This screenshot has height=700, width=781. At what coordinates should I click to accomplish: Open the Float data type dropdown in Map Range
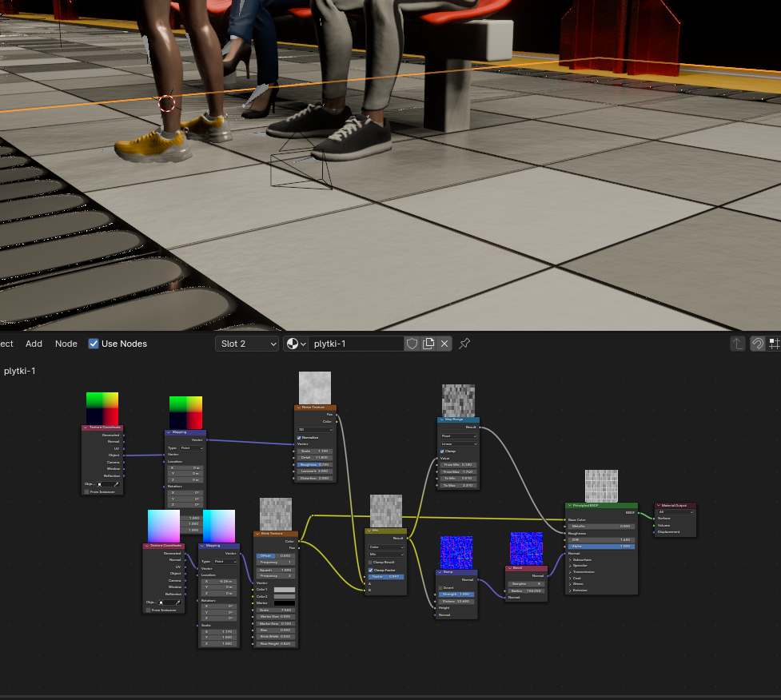(x=459, y=436)
